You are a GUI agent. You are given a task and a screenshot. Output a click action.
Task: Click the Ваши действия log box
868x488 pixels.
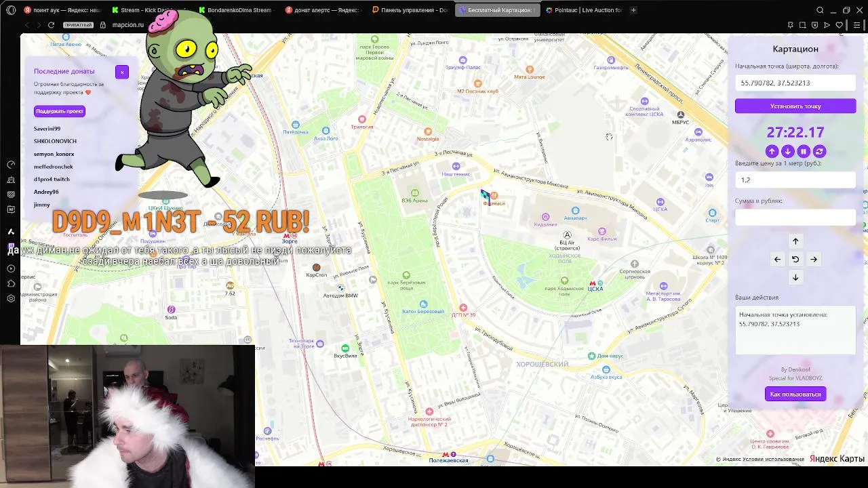795,329
